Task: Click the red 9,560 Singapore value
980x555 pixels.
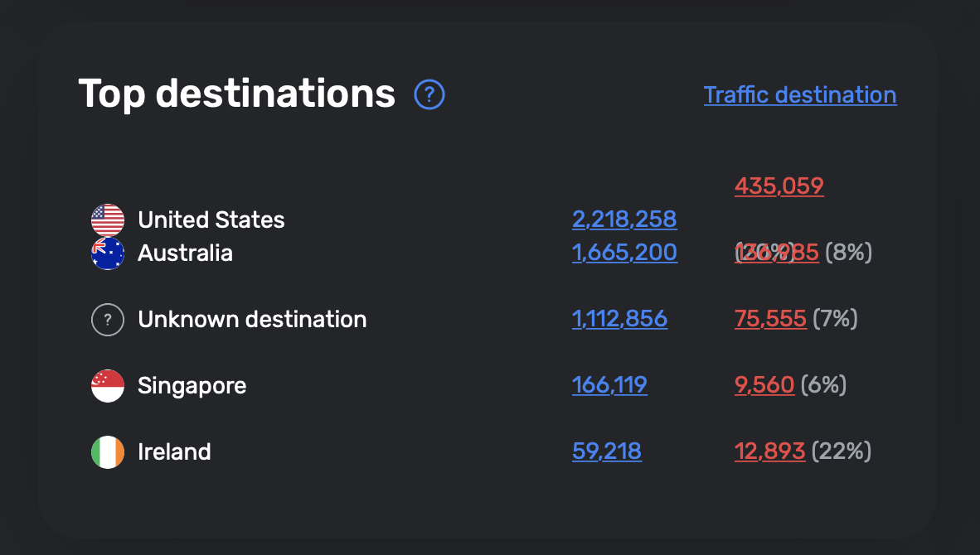Action: coord(764,385)
